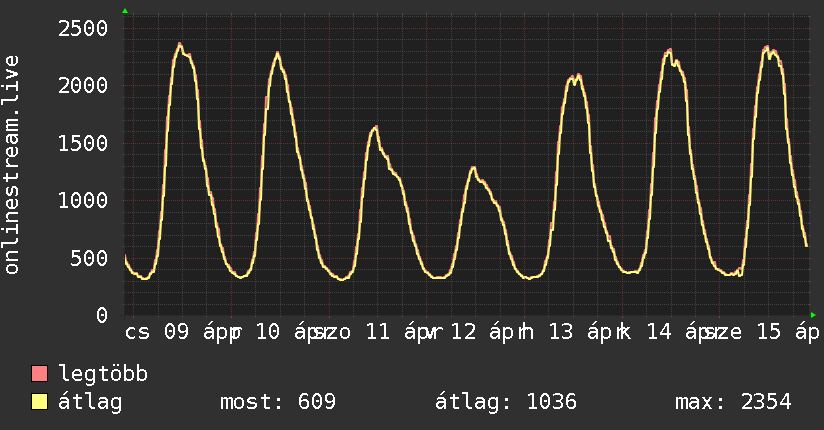Click the 2500 y-axis label

83,28
